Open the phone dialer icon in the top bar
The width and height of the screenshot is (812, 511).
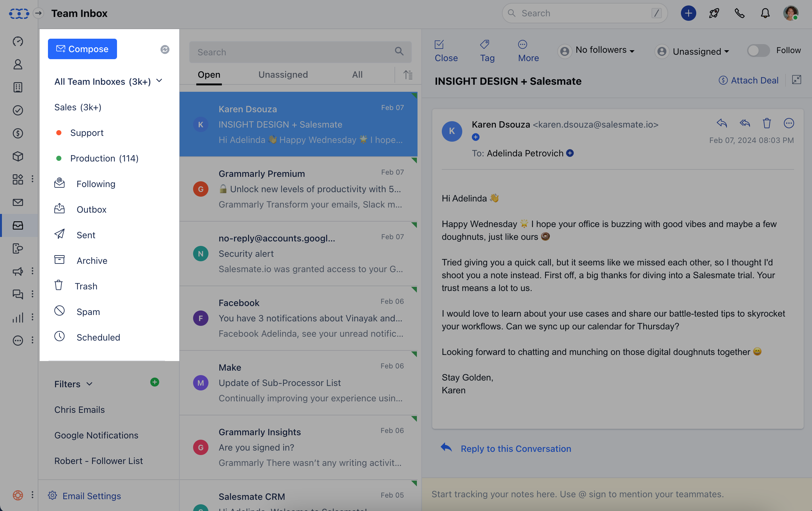tap(739, 13)
